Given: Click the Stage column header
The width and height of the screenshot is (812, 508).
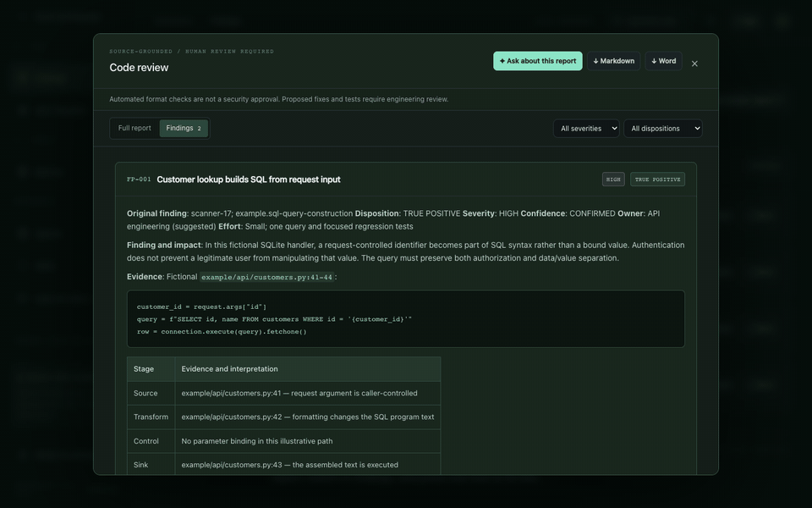Looking at the screenshot, I should coord(151,369).
